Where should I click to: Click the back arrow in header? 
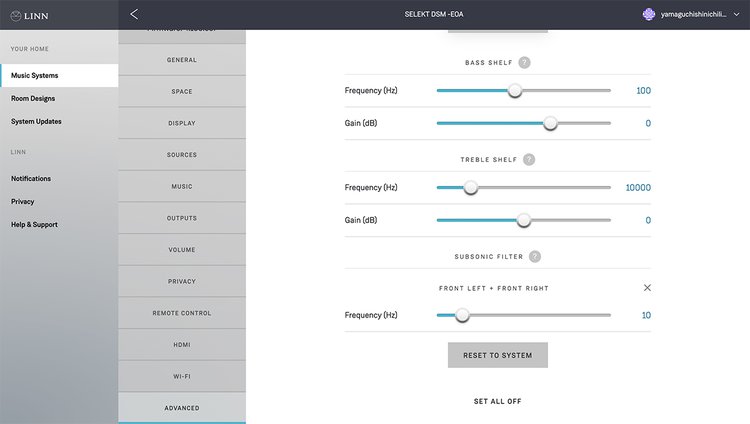click(x=135, y=14)
